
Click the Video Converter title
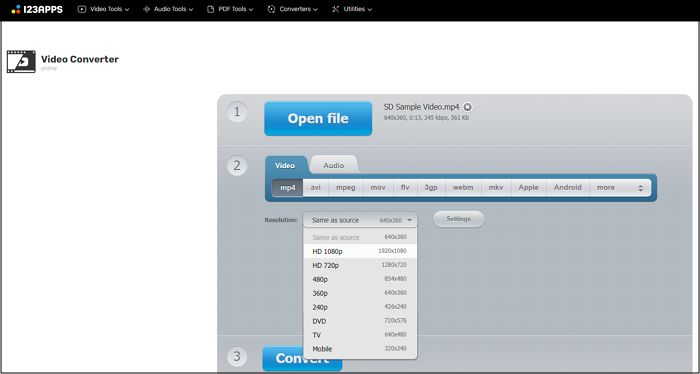pyautogui.click(x=80, y=59)
